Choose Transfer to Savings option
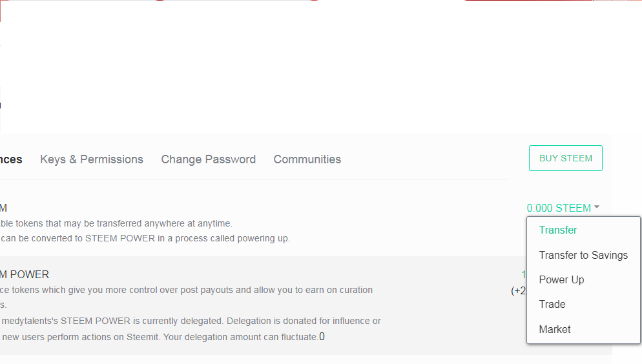The image size is (642, 364). (583, 255)
